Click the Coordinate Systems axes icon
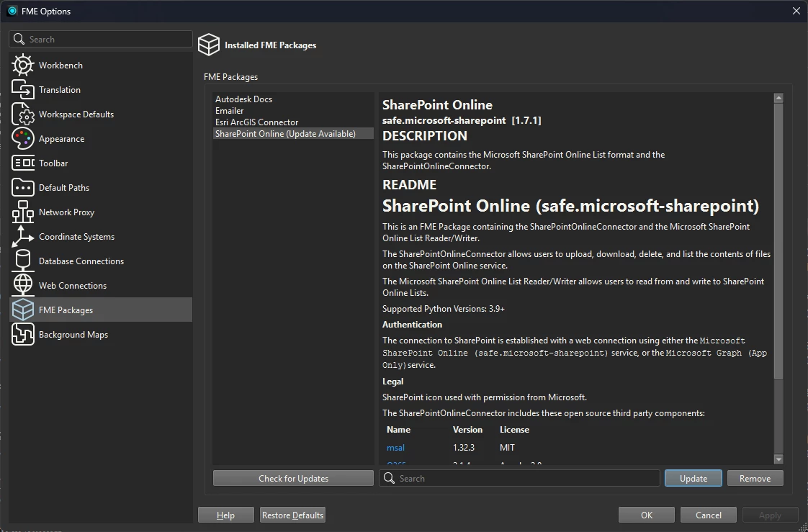808x532 pixels. coord(22,236)
